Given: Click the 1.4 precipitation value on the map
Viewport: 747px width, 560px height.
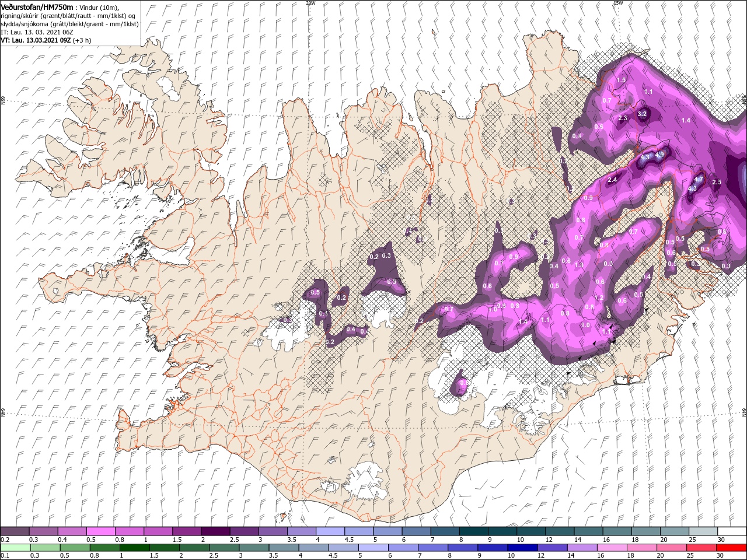Looking at the screenshot, I should 686,120.
